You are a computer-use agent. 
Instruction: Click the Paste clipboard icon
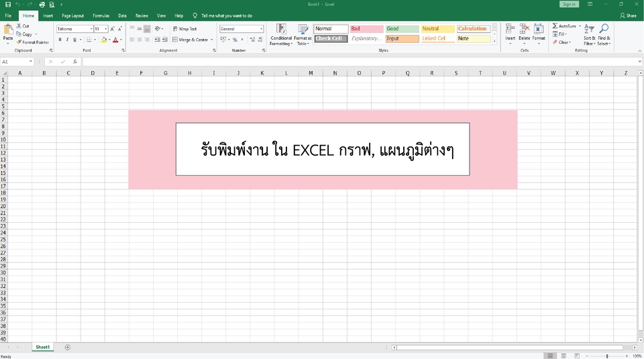tap(8, 30)
